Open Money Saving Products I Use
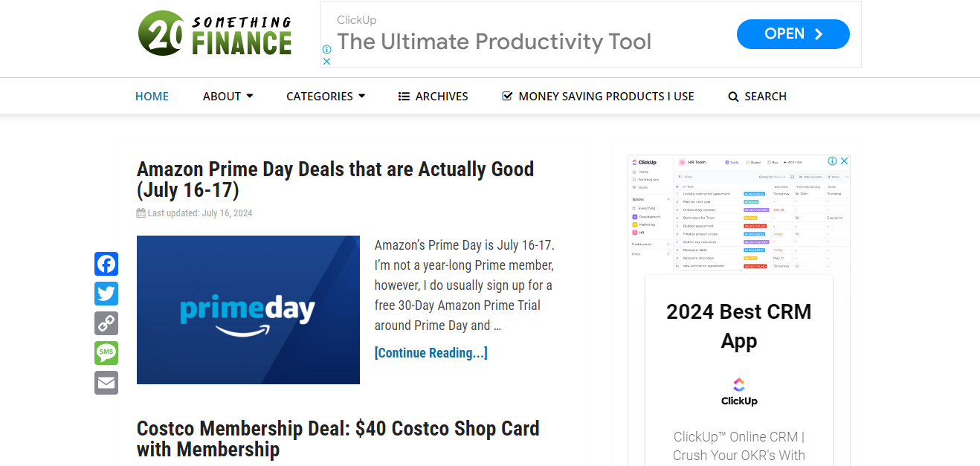980x466 pixels. coord(599,97)
